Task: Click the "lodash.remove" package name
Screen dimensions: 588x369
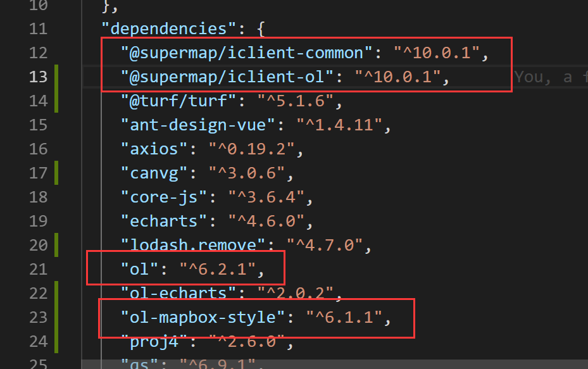Action: [193, 245]
